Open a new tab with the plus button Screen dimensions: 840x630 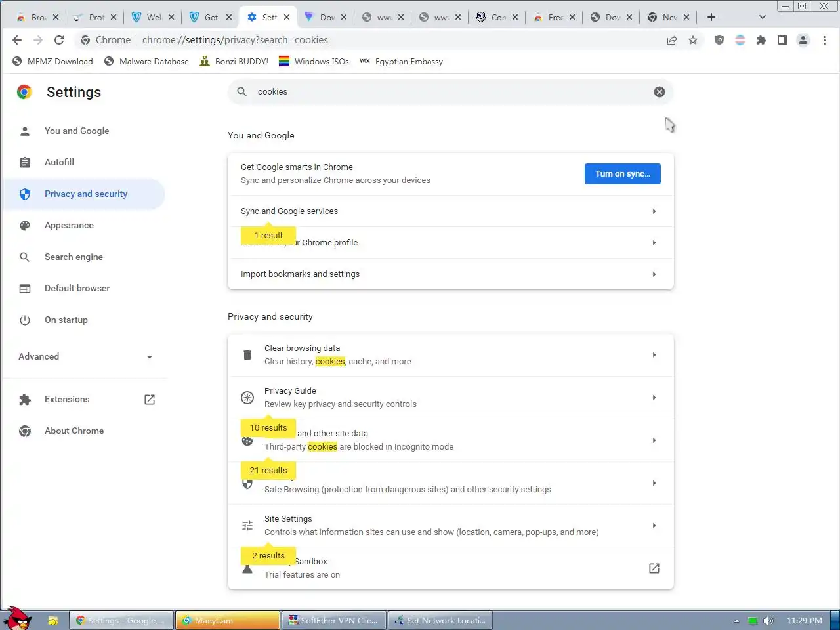click(711, 17)
